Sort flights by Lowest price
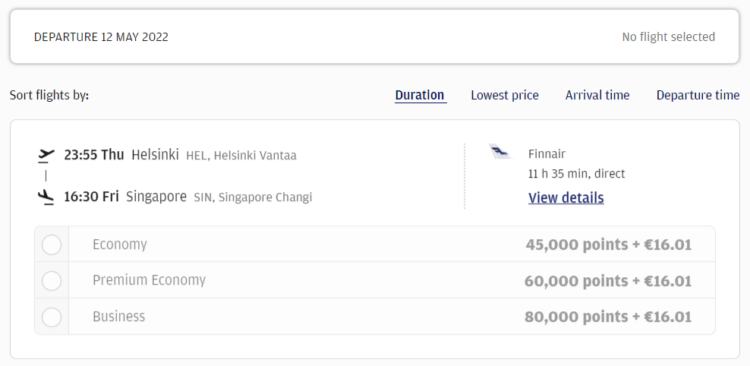The width and height of the screenshot is (750, 366). click(x=505, y=95)
